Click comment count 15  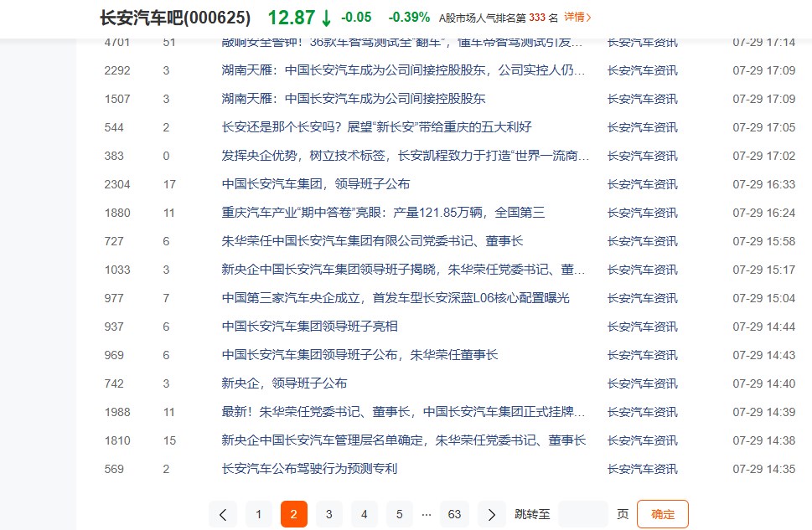(x=169, y=440)
